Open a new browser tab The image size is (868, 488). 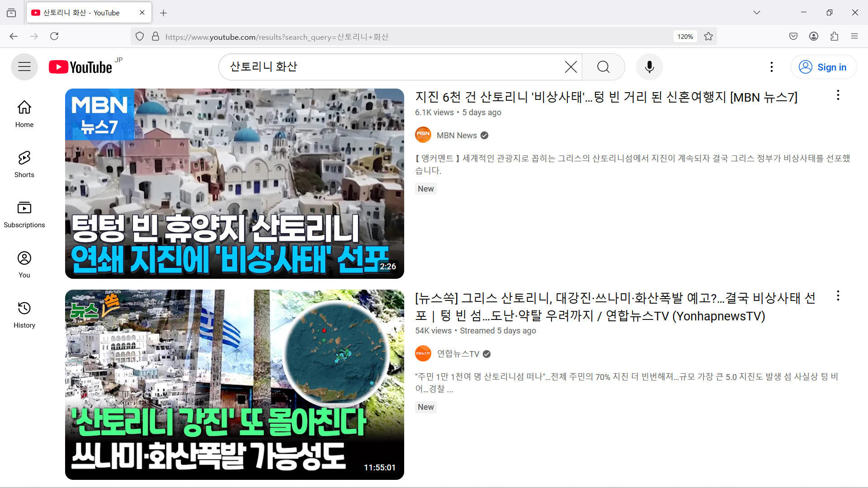click(x=164, y=13)
